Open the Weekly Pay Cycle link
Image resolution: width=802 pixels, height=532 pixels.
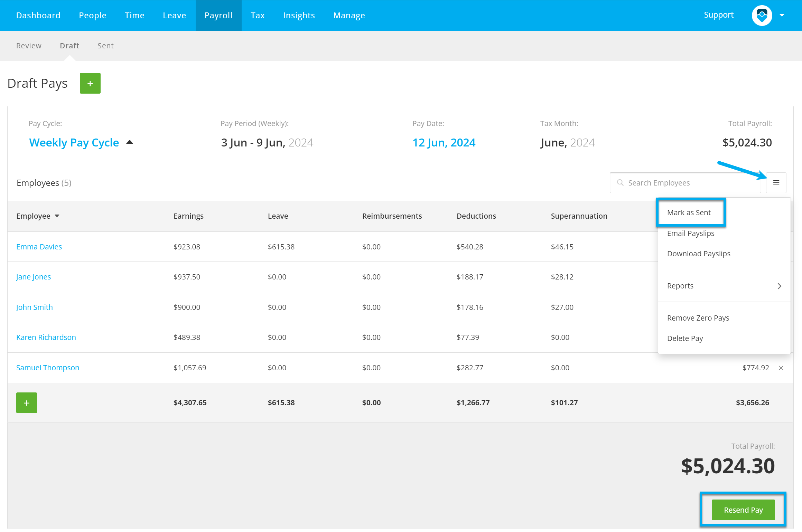(74, 142)
